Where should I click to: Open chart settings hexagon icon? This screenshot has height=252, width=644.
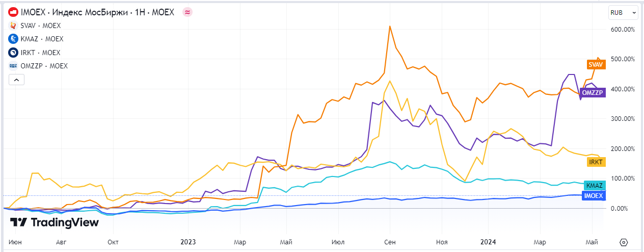click(623, 242)
